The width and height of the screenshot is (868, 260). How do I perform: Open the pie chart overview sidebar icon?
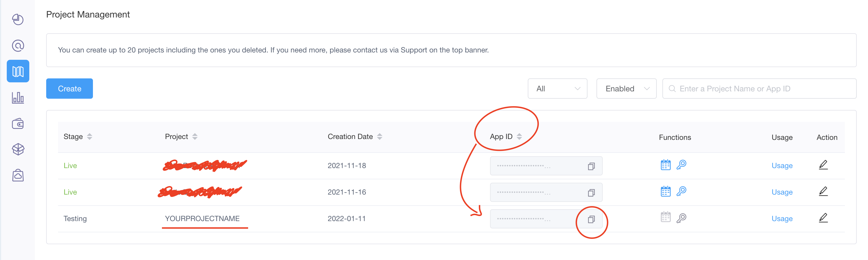(x=18, y=19)
